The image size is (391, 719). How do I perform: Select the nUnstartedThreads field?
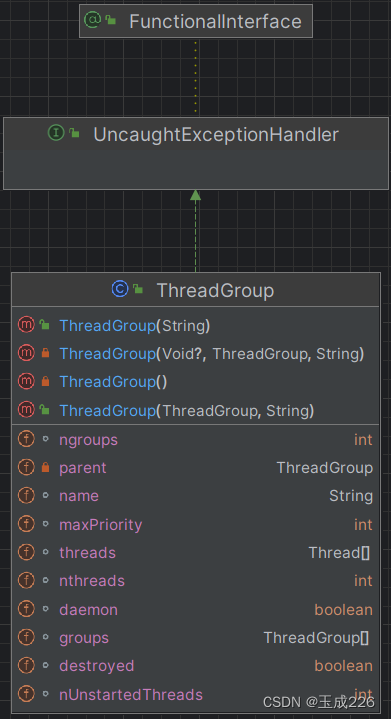coord(196,694)
